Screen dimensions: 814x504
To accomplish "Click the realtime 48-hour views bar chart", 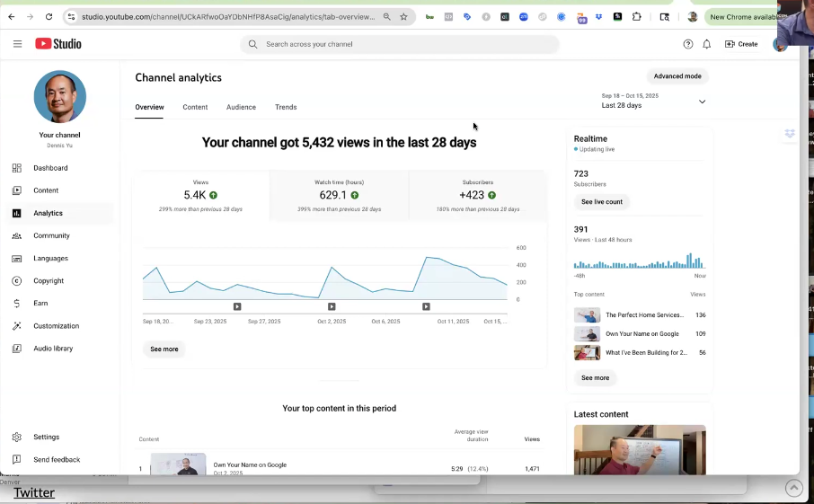I will point(640,261).
